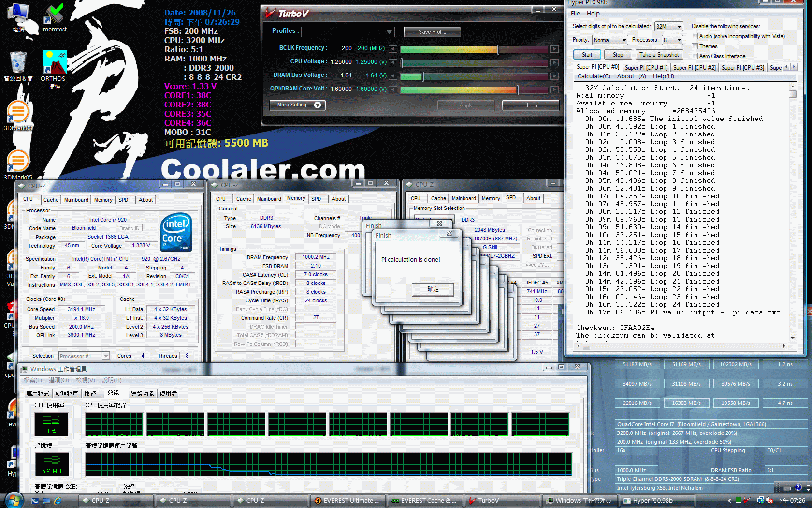The height and width of the screenshot is (508, 812).
Task: Confirm the PI calculation dialog with 確定
Action: pyautogui.click(x=433, y=289)
